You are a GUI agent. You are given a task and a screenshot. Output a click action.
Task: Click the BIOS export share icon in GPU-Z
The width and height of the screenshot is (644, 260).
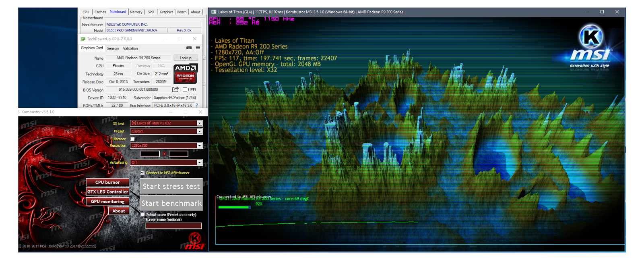175,89
